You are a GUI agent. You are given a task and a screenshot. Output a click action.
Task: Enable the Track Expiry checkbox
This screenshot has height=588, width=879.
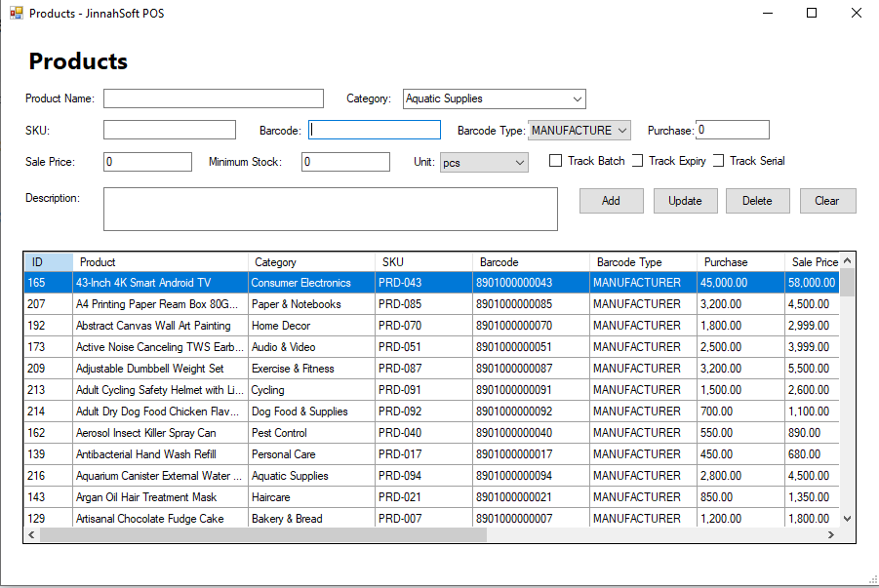click(637, 161)
